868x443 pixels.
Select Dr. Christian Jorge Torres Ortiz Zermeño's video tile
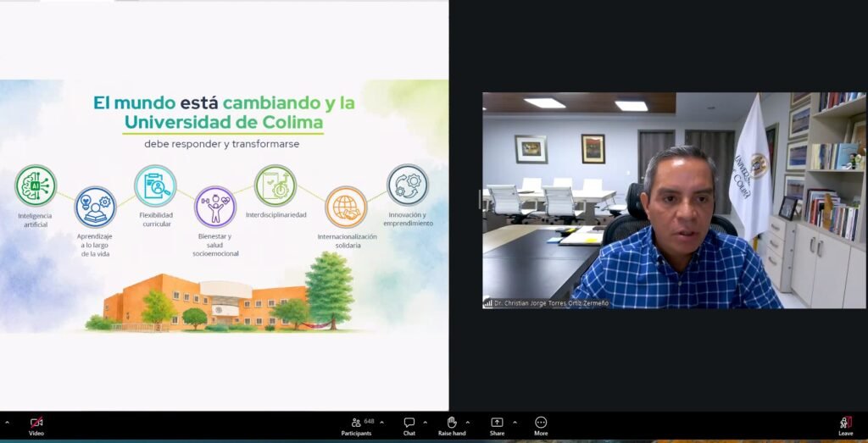[x=674, y=200]
